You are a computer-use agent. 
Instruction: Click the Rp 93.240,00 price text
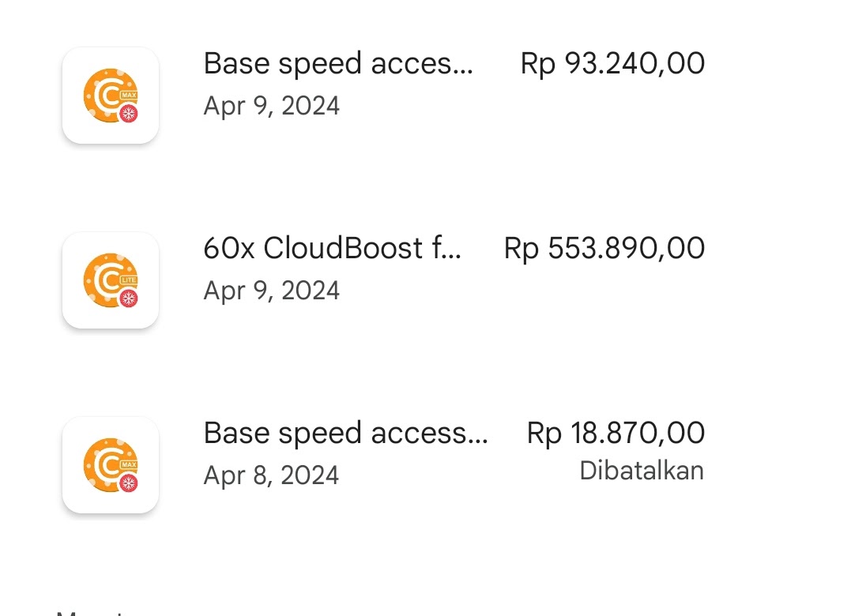coord(613,63)
